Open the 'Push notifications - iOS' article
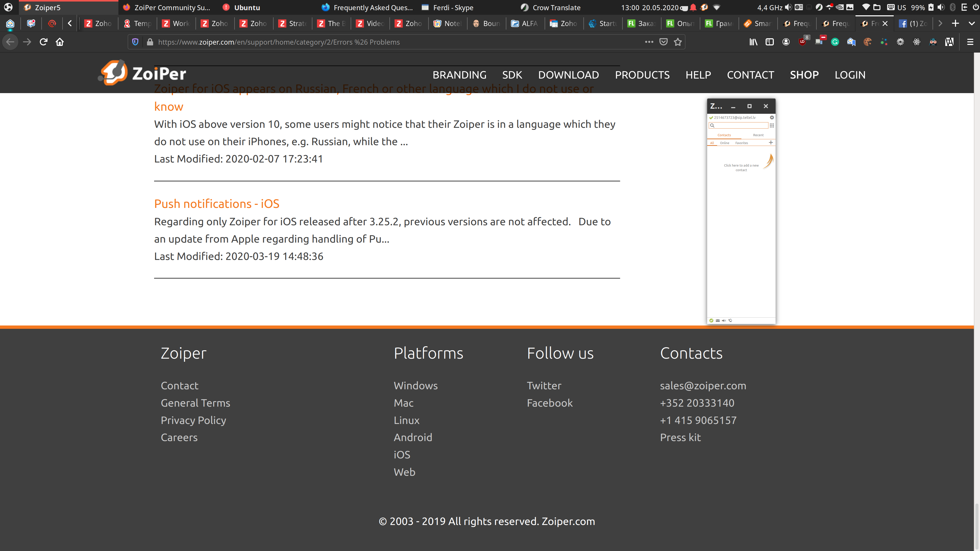 216,204
